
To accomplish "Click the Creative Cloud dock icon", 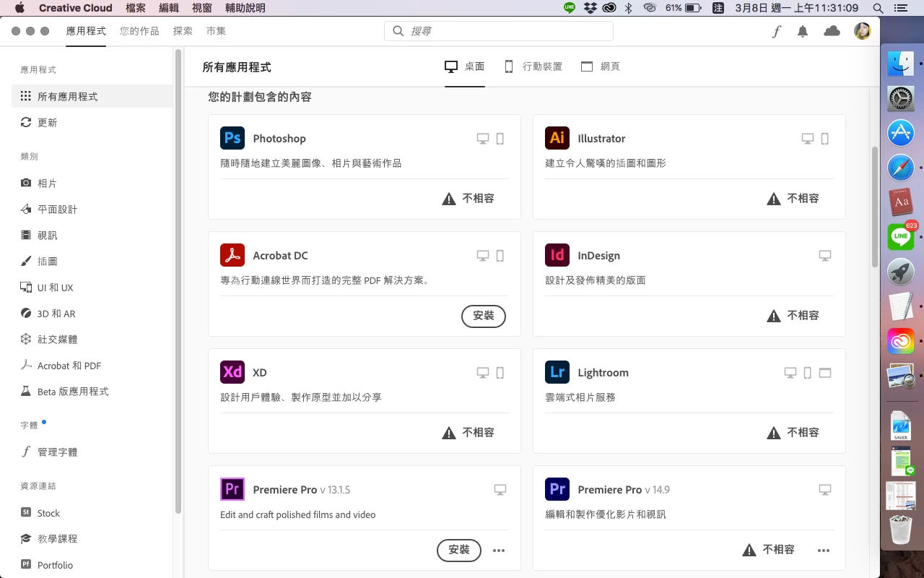I will click(901, 340).
